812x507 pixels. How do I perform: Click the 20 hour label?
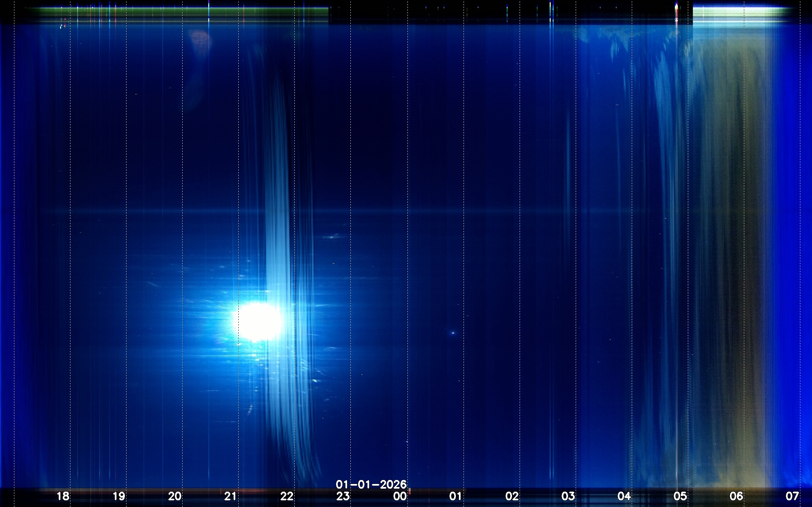(175, 496)
